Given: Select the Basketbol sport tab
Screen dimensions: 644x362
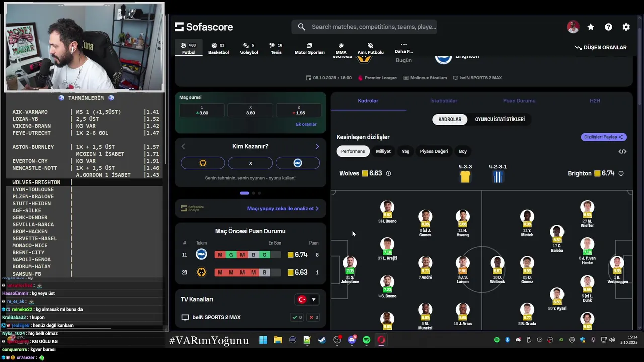Looking at the screenshot, I should 218,48.
